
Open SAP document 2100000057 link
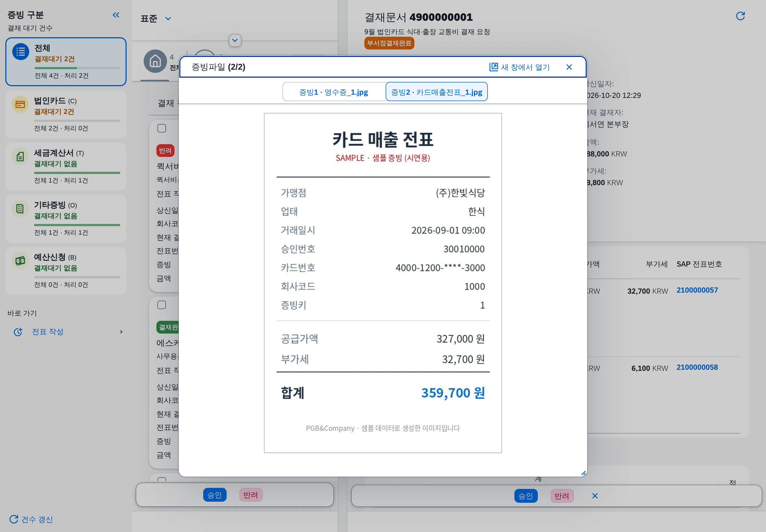click(x=697, y=290)
